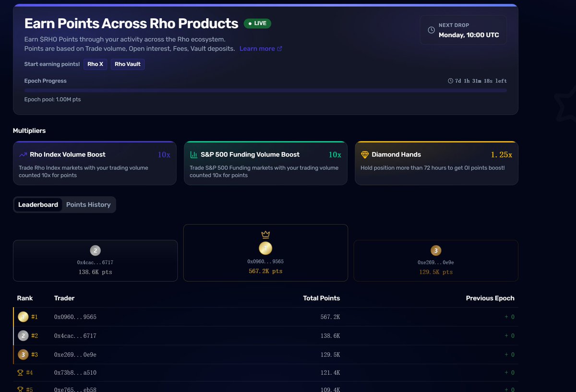Click the bronze medal icon in row #3

23,355
